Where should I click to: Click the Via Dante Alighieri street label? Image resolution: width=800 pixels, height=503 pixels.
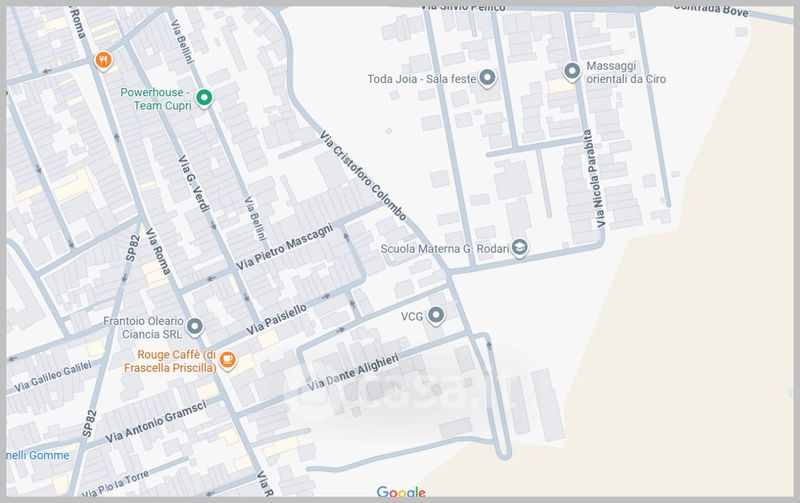[355, 371]
